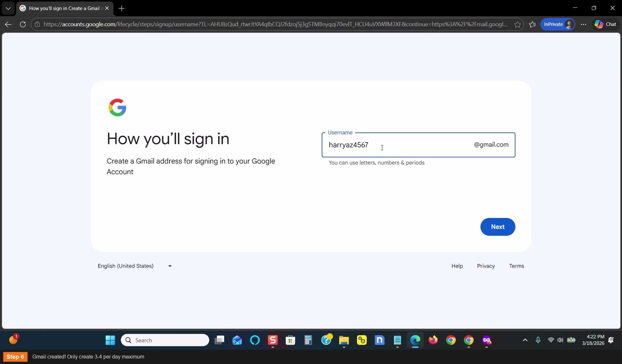The image size is (622, 364).
Task: Open the taskbar widget with red badge
Action: (14, 339)
